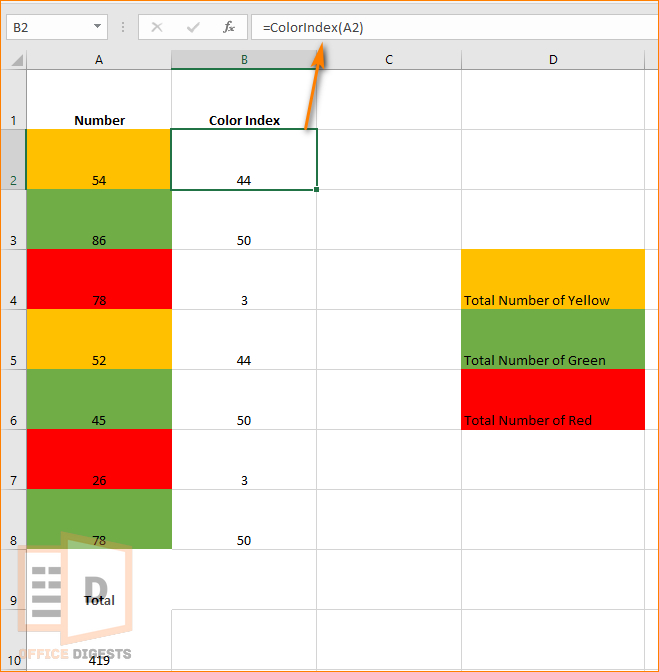Click the fill handle of cell B2
Image resolution: width=659 pixels, height=672 pixels.
pyautogui.click(x=316, y=189)
